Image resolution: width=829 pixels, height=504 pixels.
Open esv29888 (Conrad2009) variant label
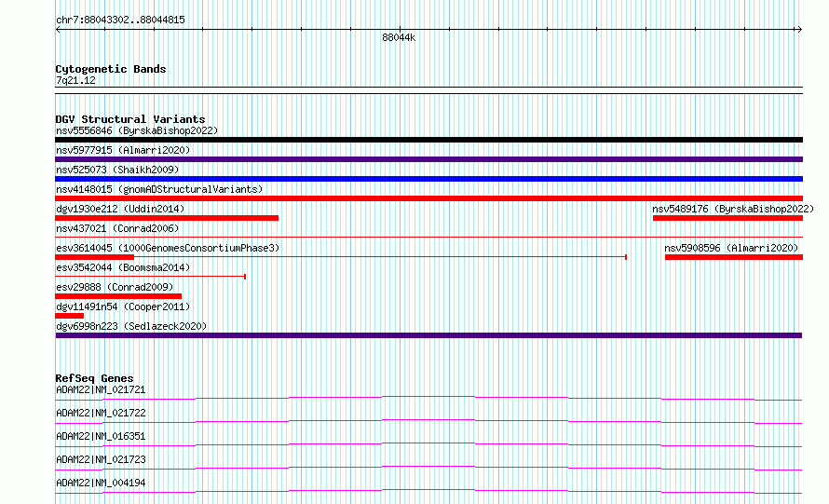[x=115, y=287]
